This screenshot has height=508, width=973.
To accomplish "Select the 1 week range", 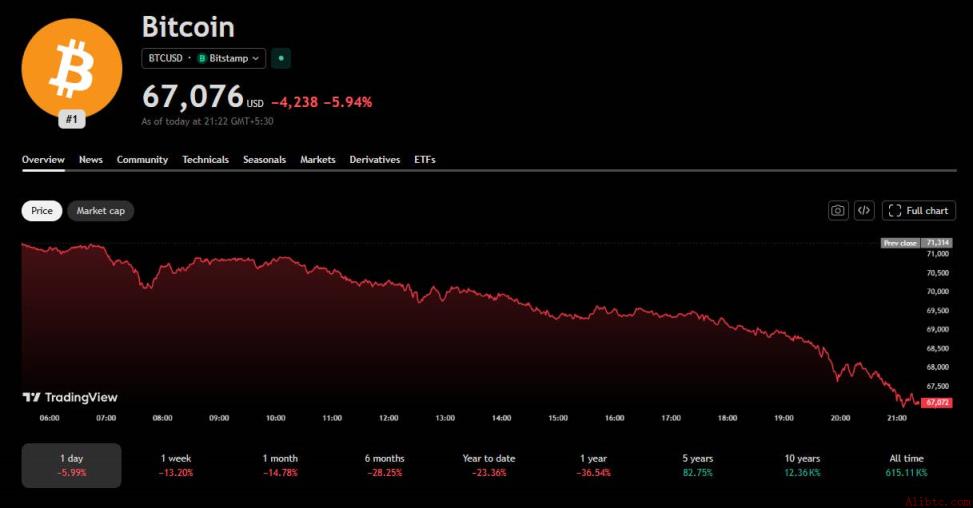I will [x=176, y=465].
